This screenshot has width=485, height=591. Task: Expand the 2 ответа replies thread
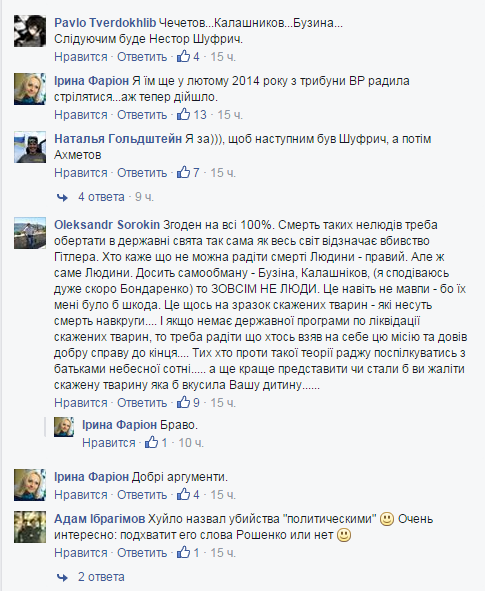click(101, 577)
